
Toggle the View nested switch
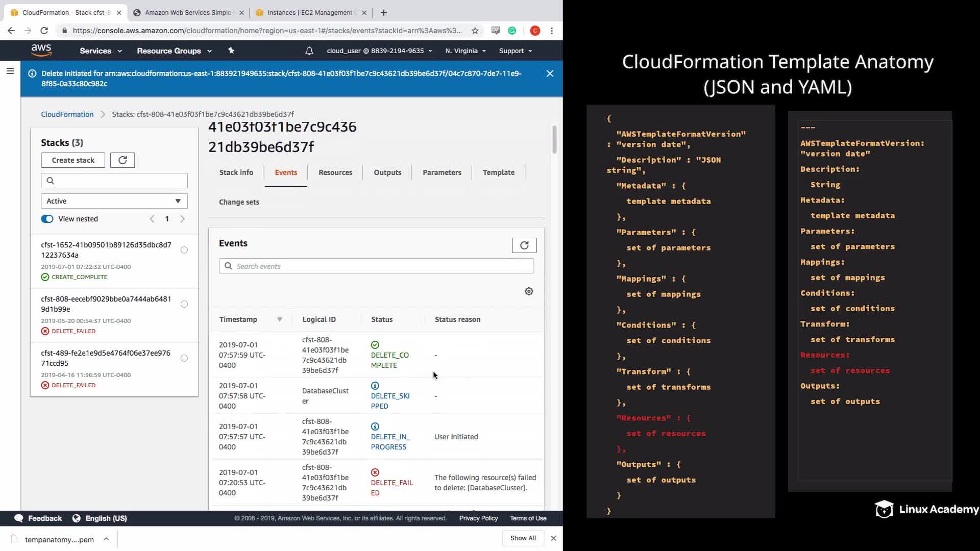pos(47,219)
